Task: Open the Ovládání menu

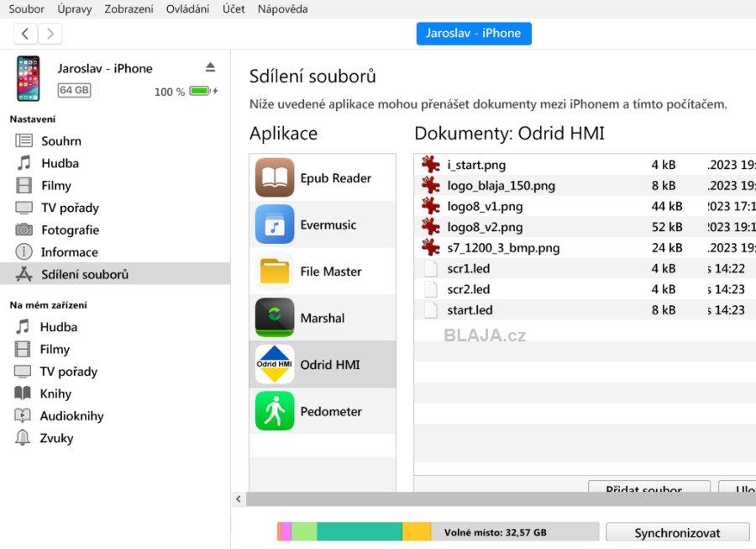Action: point(187,8)
